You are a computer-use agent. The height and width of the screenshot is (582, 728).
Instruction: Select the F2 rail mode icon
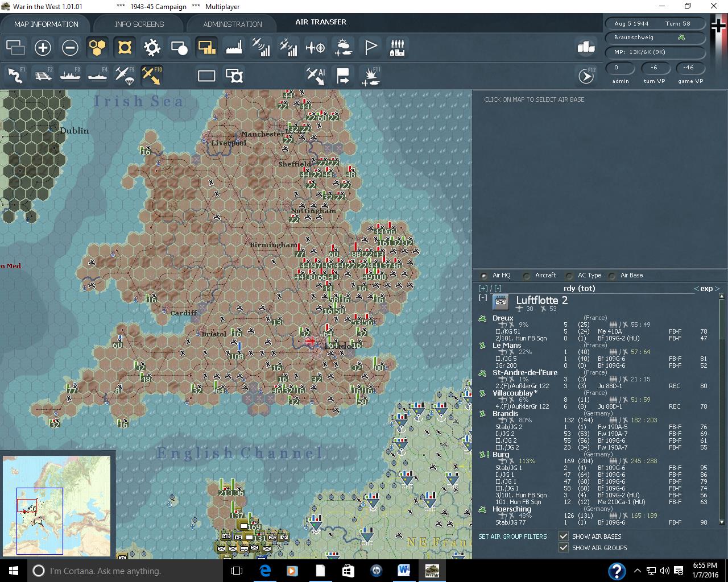43,75
